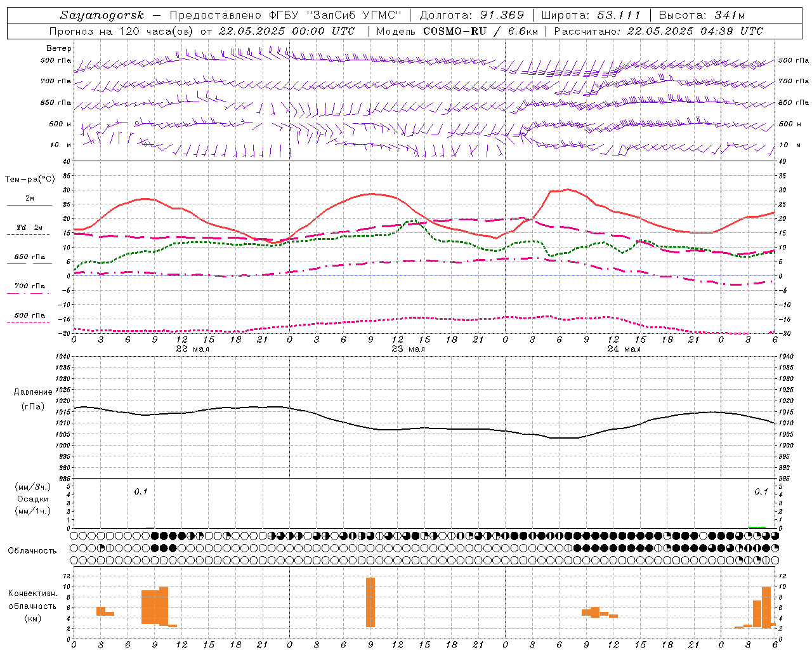
Task: Click 700 гПа wind level label on left
Action: (x=56, y=81)
